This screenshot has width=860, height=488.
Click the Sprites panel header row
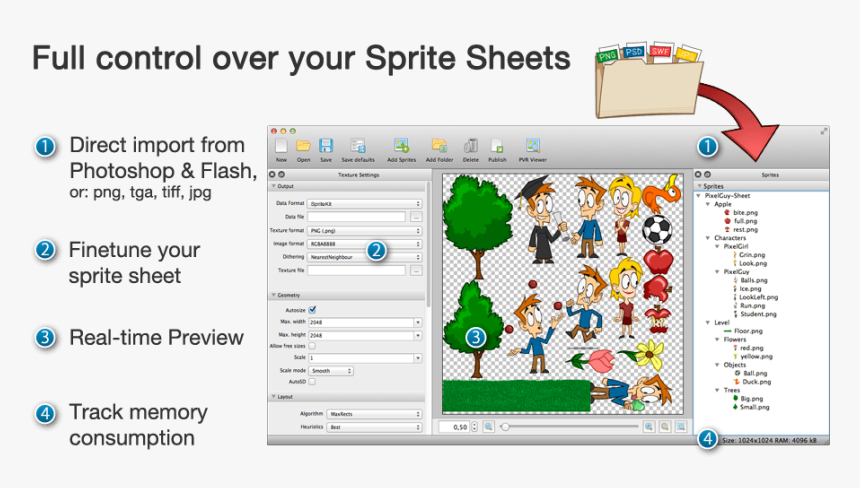(762, 186)
